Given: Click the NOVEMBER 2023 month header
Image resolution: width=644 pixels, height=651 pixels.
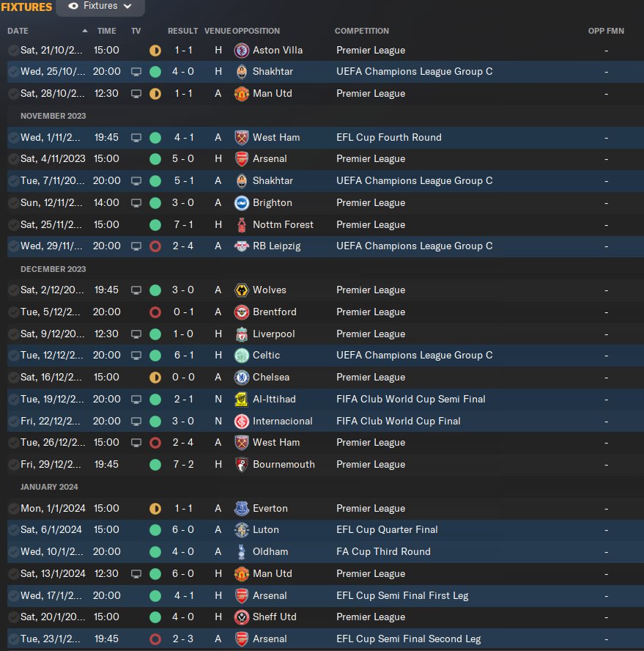Looking at the screenshot, I should pyautogui.click(x=53, y=116).
